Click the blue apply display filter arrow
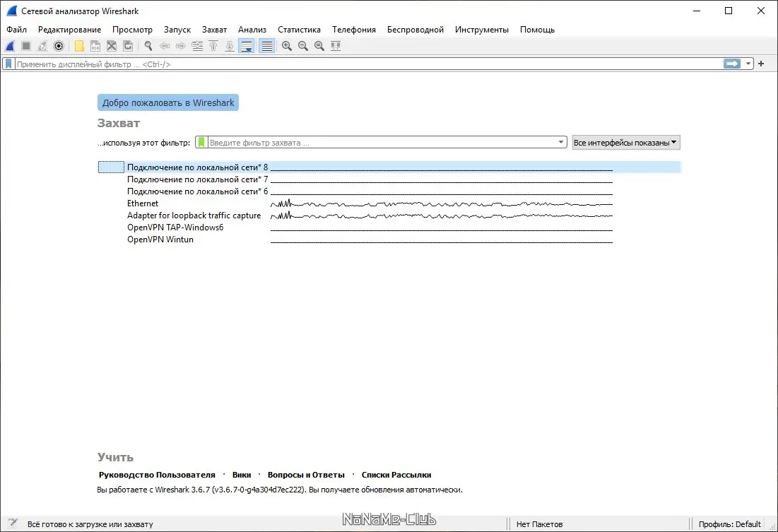 pos(732,64)
